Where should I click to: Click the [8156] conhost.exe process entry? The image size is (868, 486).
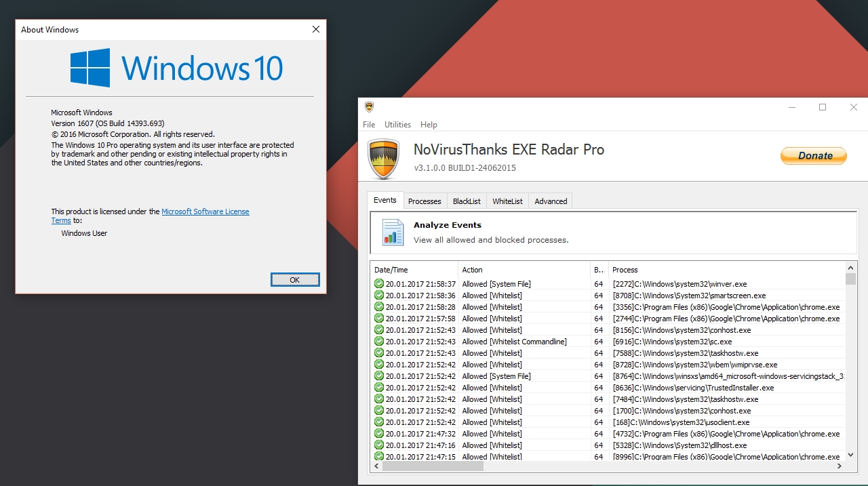[x=682, y=330]
